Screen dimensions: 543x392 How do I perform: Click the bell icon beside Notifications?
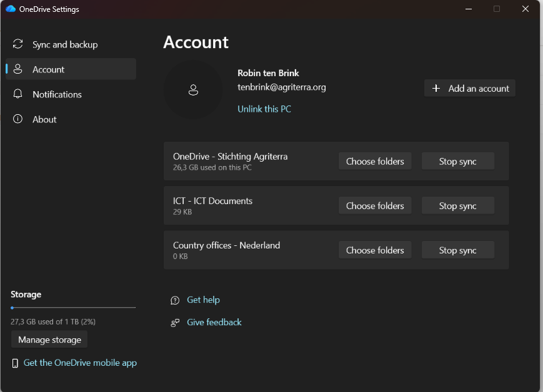point(17,94)
